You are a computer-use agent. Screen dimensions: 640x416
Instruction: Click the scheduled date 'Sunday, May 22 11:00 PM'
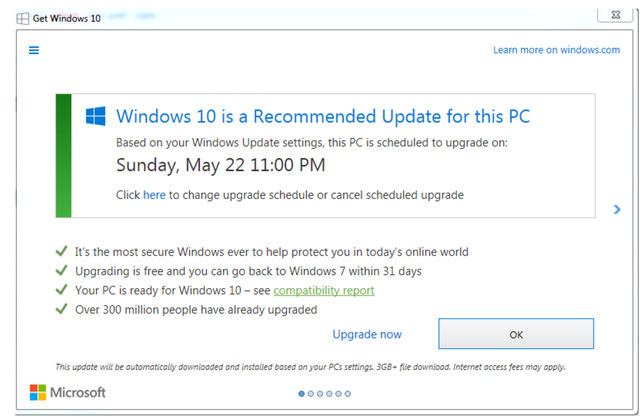pos(221,165)
